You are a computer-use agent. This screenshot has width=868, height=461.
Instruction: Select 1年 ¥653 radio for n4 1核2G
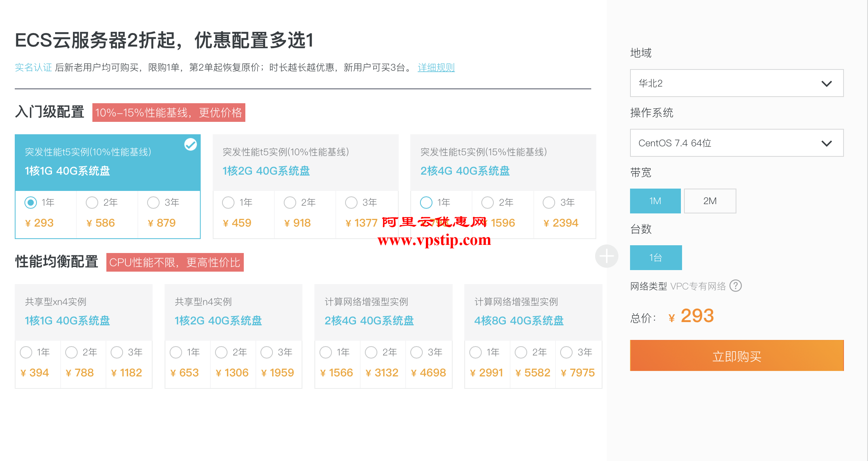tap(176, 352)
